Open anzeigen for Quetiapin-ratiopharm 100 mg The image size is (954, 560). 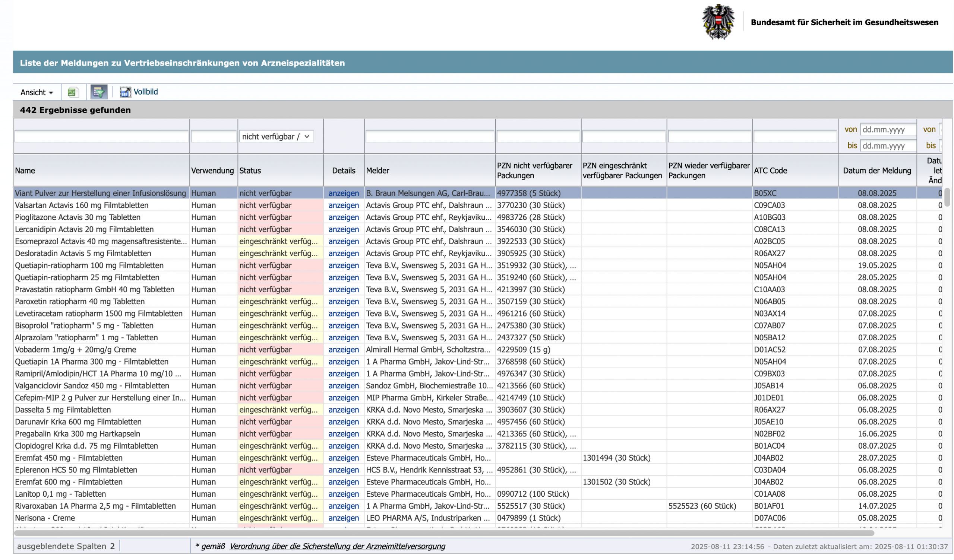point(343,265)
